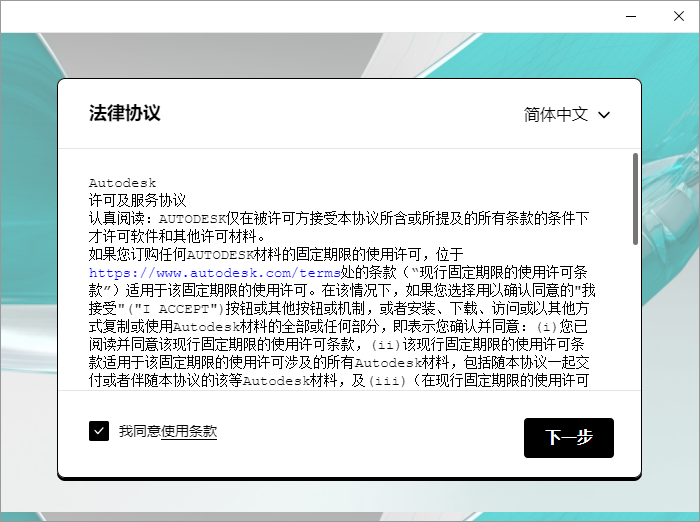700x522 pixels.
Task: Click the chevron arrow beside 简体中文
Action: pyautogui.click(x=604, y=115)
